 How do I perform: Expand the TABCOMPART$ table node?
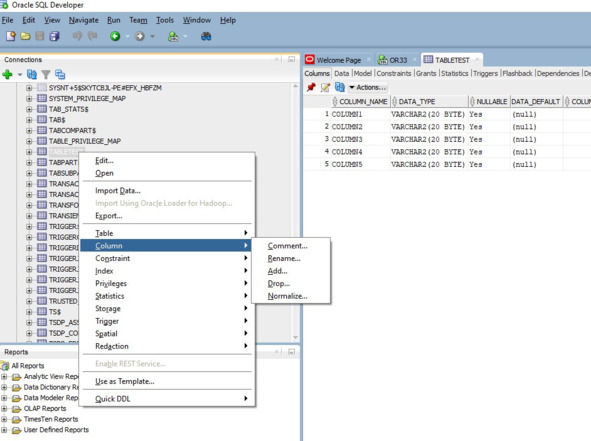(29, 130)
